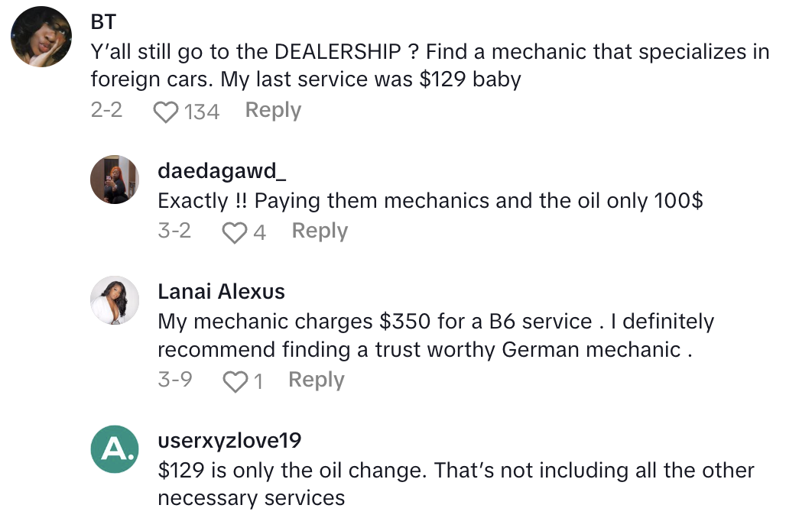Reply to daedagawd_'s comment

(x=320, y=231)
